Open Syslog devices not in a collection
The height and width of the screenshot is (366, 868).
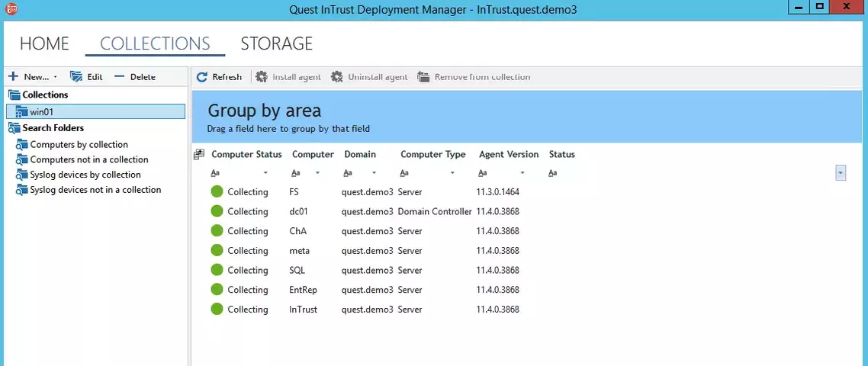(x=96, y=189)
